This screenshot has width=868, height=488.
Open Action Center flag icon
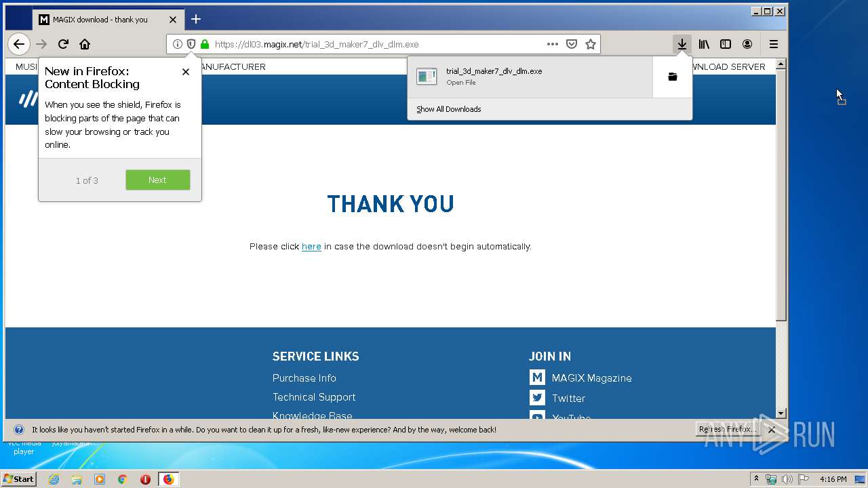(x=803, y=479)
